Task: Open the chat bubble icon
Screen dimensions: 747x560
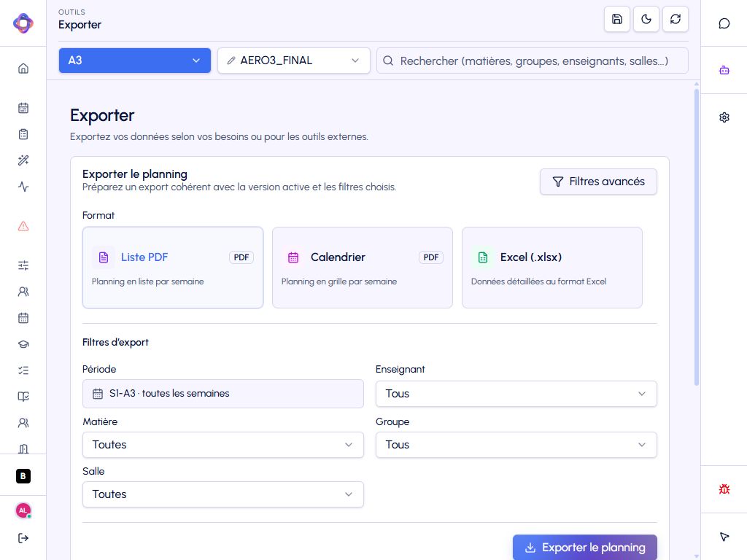Action: click(x=724, y=23)
